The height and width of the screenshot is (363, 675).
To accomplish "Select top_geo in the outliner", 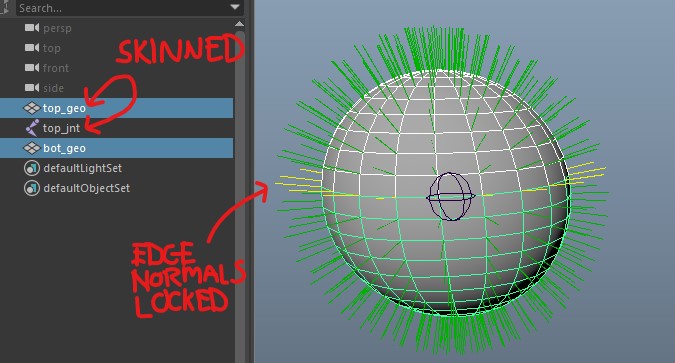I will click(x=64, y=108).
